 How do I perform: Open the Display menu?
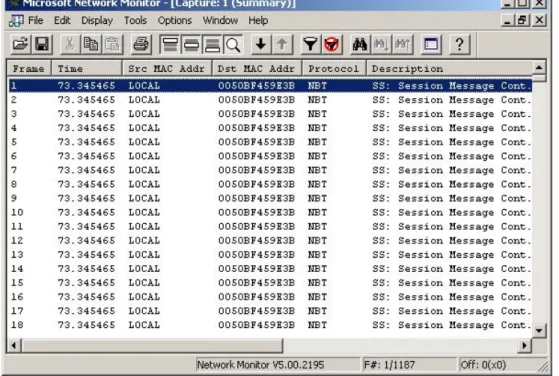97,21
